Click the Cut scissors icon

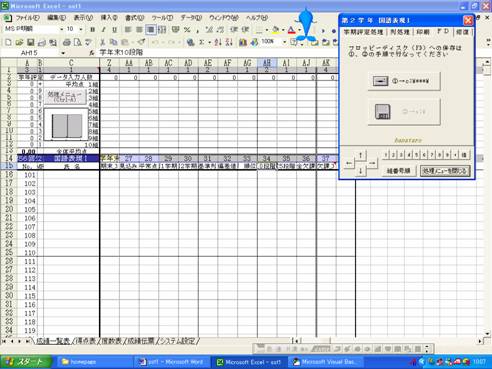coord(102,42)
